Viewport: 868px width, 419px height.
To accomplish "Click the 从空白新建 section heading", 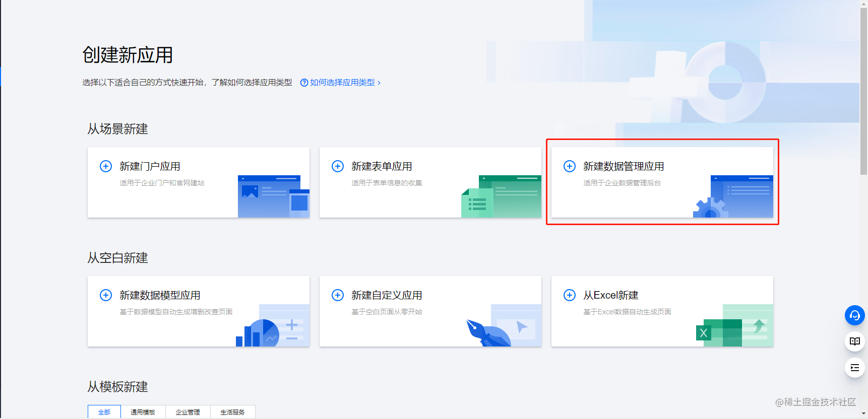I will 117,258.
